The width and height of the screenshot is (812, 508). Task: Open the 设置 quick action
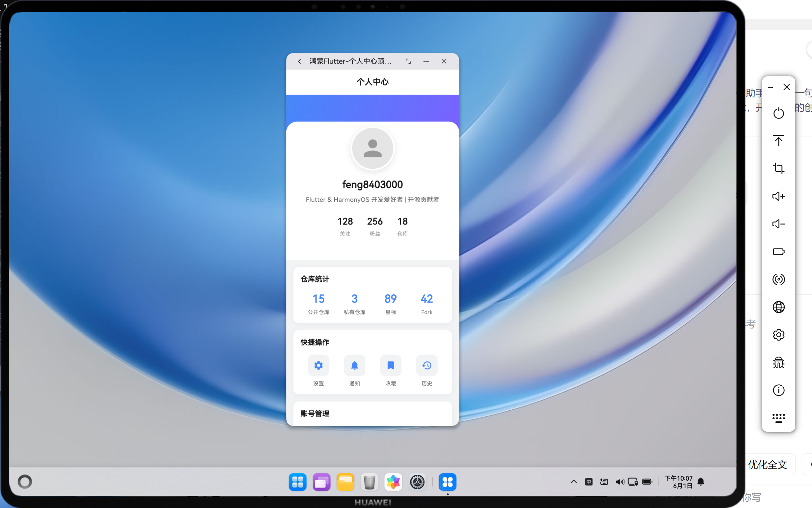tap(318, 370)
